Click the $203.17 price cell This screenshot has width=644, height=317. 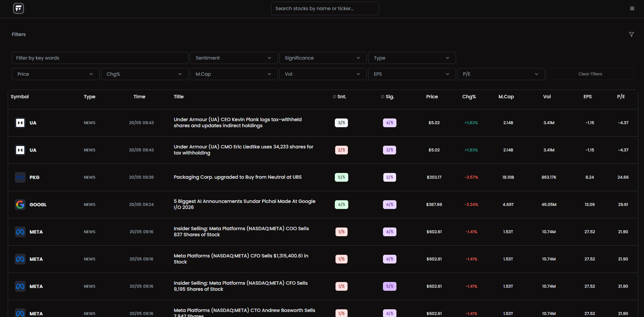coord(434,177)
